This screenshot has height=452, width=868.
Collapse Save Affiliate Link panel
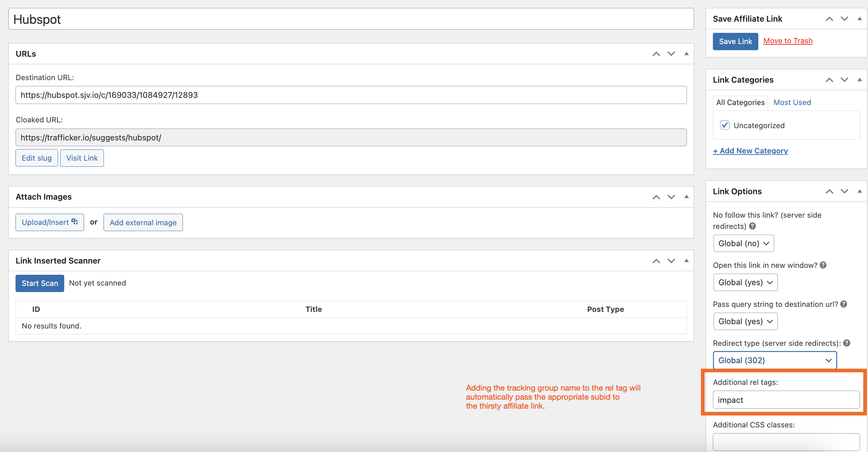coord(859,19)
